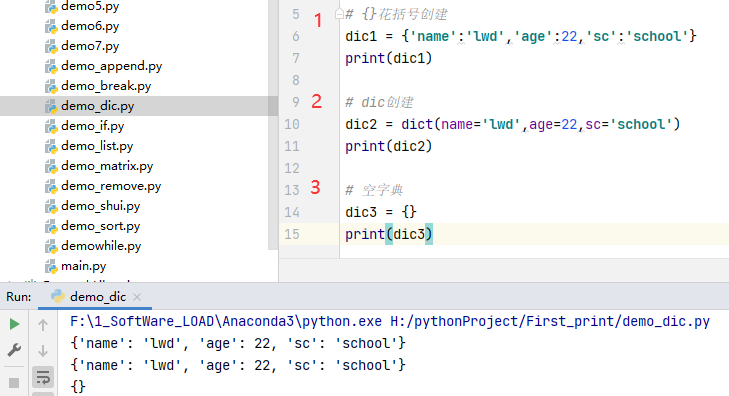Click empty {} output in console
Viewport: 729px width, 396px height.
78,387
